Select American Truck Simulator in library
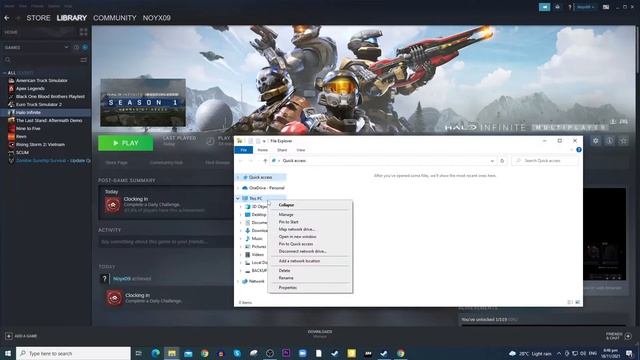 [42, 80]
